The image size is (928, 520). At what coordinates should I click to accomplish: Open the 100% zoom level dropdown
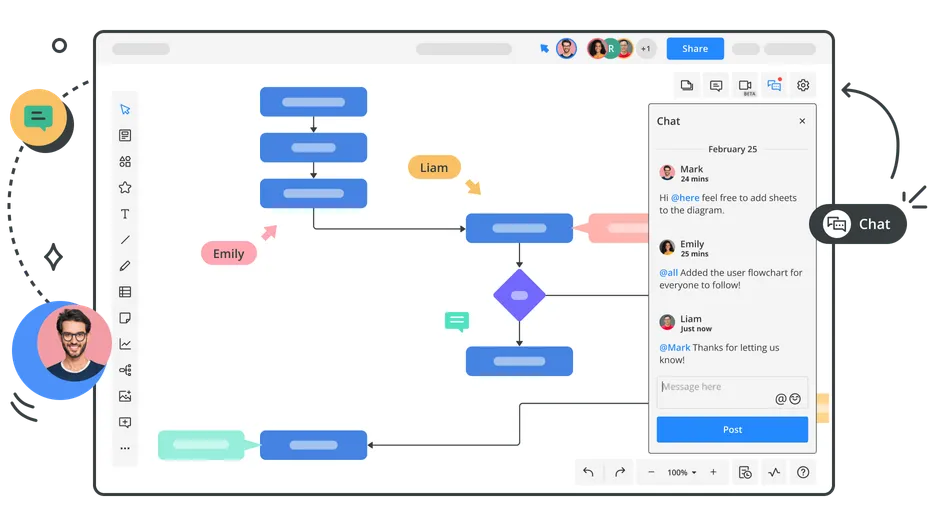tap(682, 472)
